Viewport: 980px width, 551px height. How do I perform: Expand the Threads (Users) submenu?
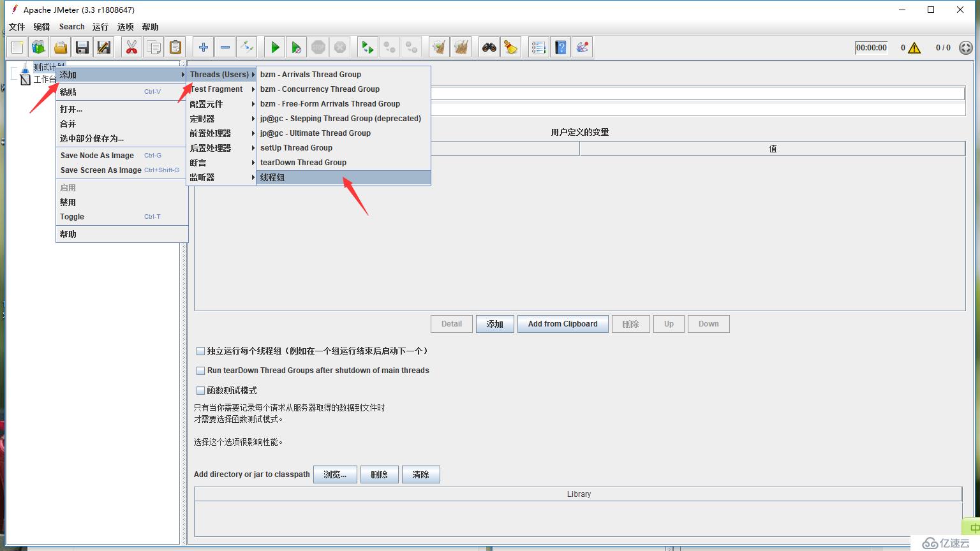tap(221, 75)
